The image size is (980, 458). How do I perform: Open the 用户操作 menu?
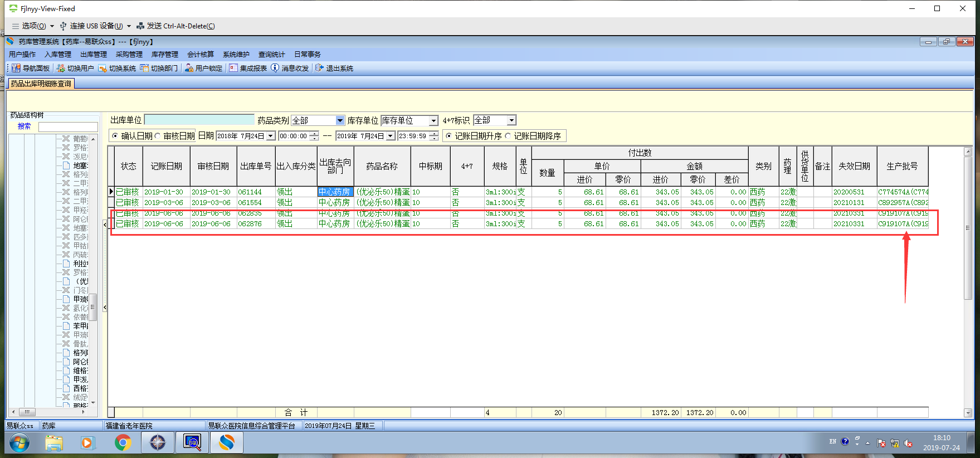click(x=22, y=55)
